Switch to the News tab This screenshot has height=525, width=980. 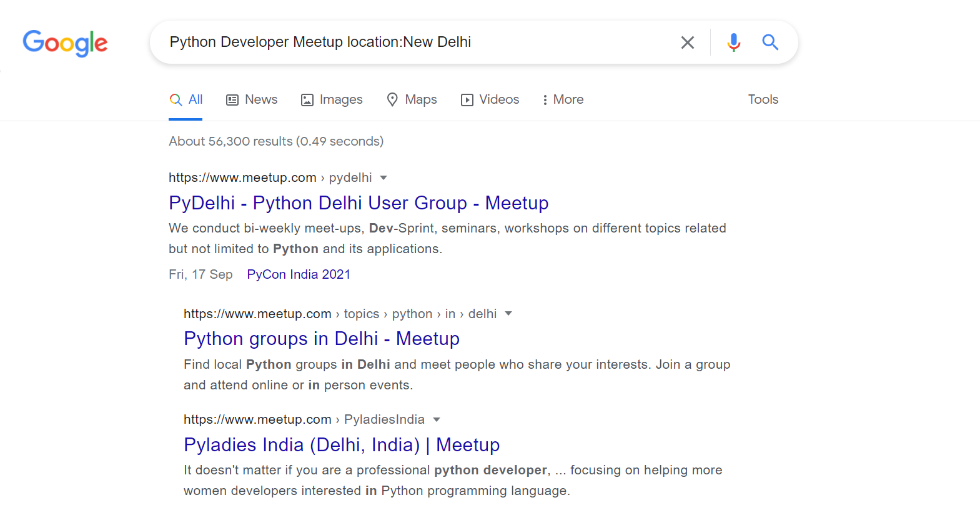(252, 99)
